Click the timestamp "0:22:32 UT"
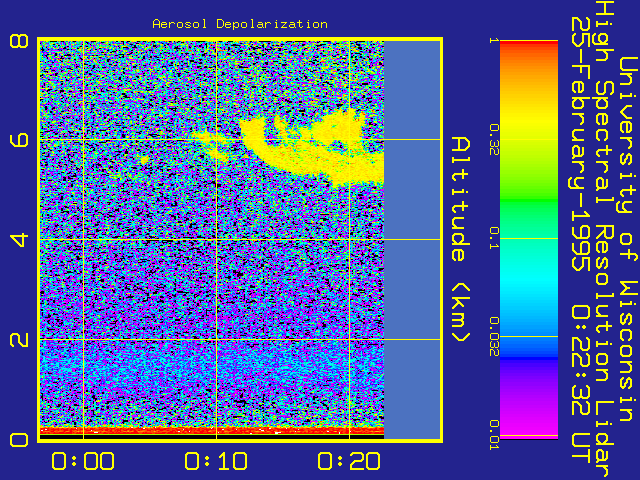The image size is (640, 480). [580, 384]
